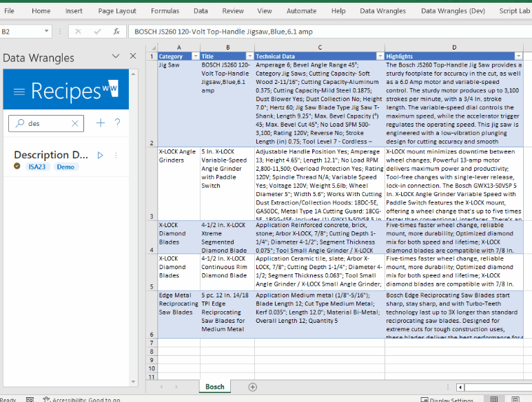The image size is (532, 402).
Task: Select column B header
Action: pyautogui.click(x=227, y=47)
